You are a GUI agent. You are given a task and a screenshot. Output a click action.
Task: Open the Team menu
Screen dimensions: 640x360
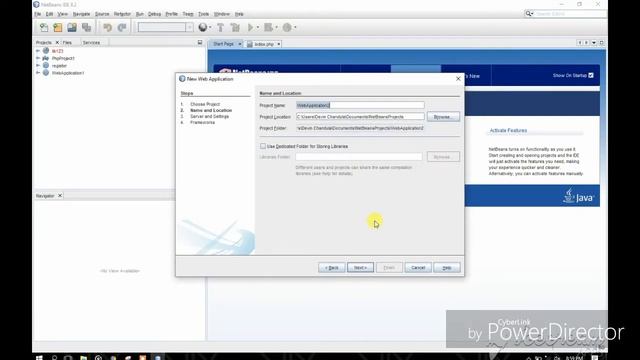(x=188, y=14)
